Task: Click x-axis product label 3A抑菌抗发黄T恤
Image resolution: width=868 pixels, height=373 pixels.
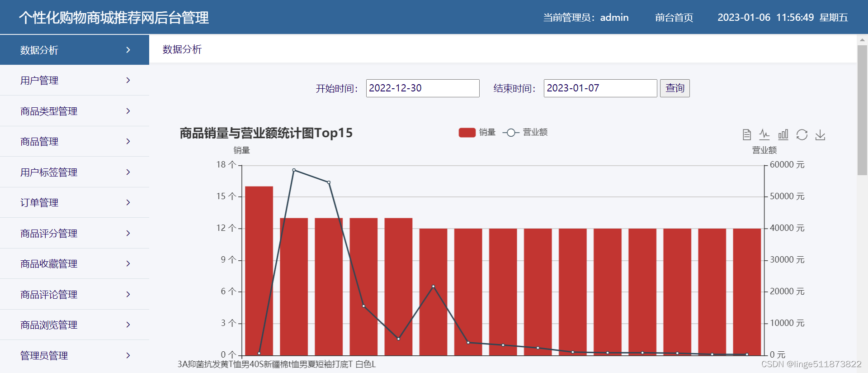Action: point(277,364)
